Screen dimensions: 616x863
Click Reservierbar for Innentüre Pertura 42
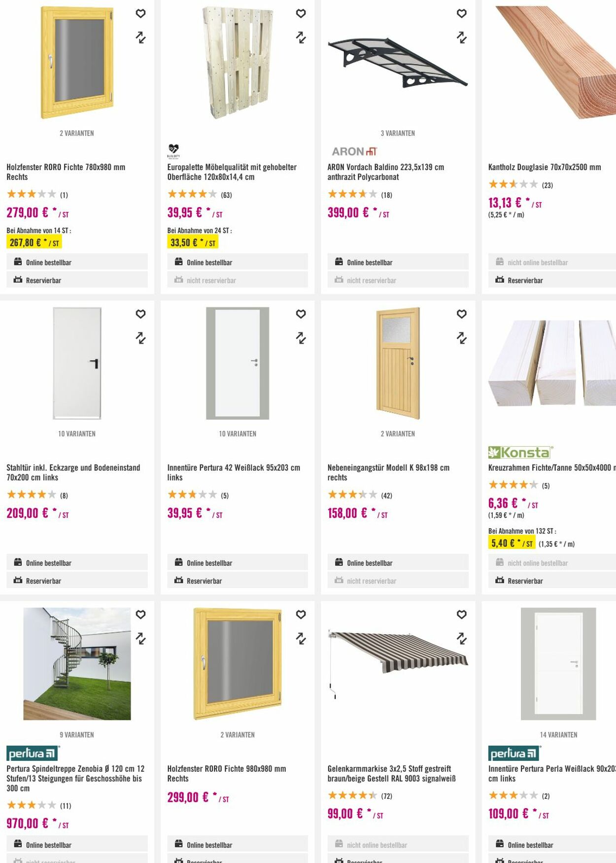(204, 581)
